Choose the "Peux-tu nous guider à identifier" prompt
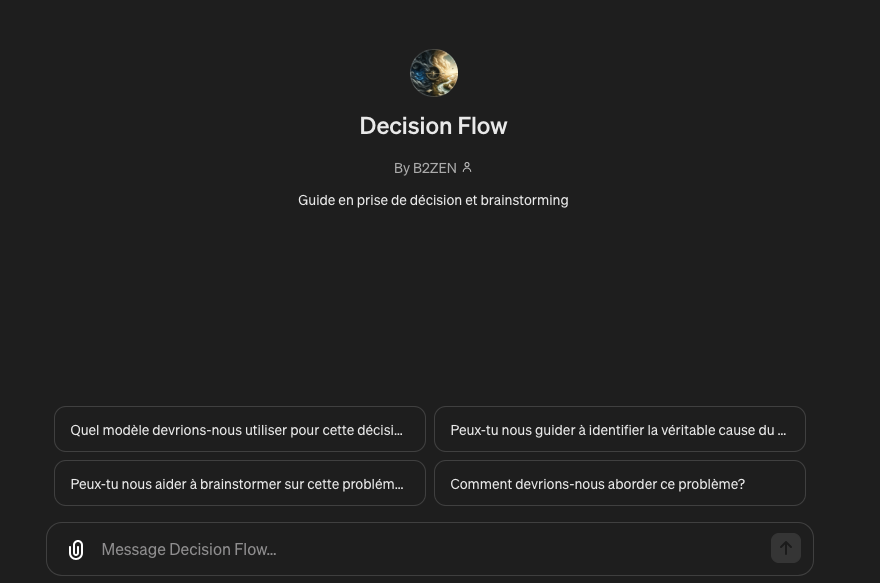The image size is (880, 583). [620, 430]
